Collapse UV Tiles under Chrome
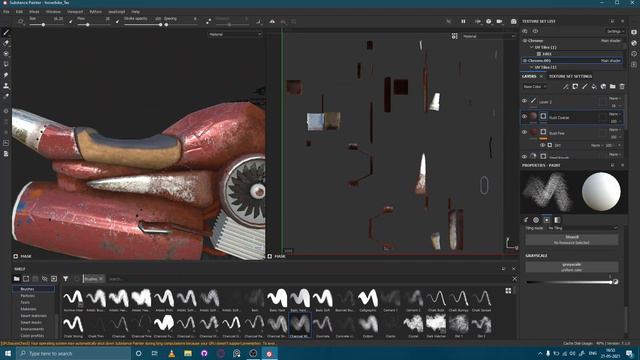This screenshot has height=360, width=640. point(531,47)
